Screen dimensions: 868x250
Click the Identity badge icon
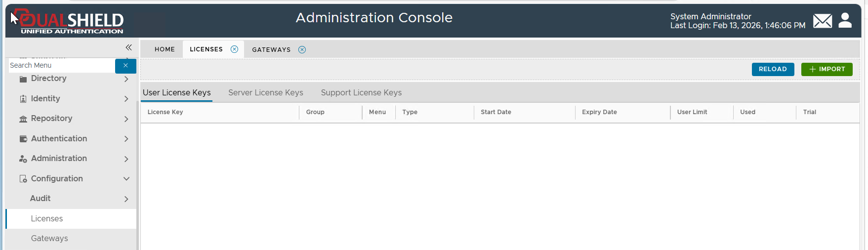(x=23, y=99)
